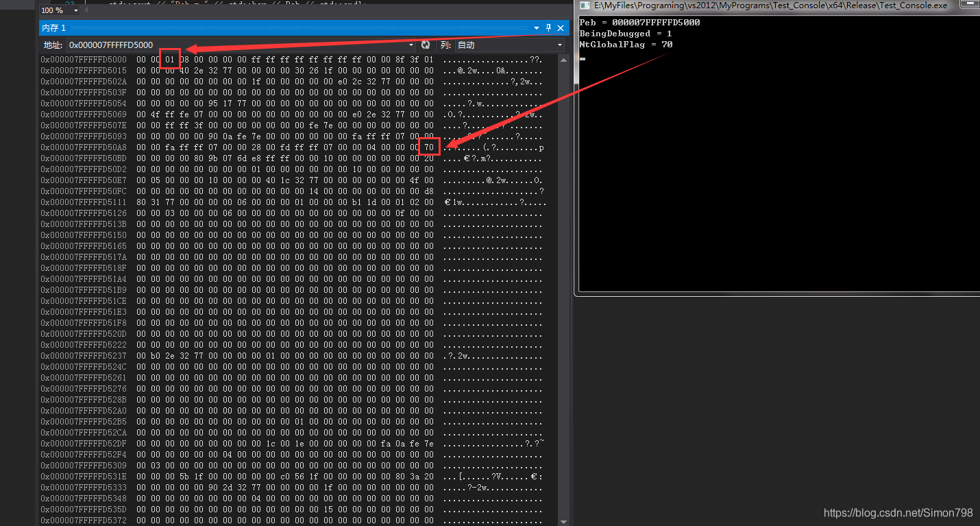Open the 列 columns dropdown set to 自动
This screenshot has height=526, width=980.
pos(509,45)
